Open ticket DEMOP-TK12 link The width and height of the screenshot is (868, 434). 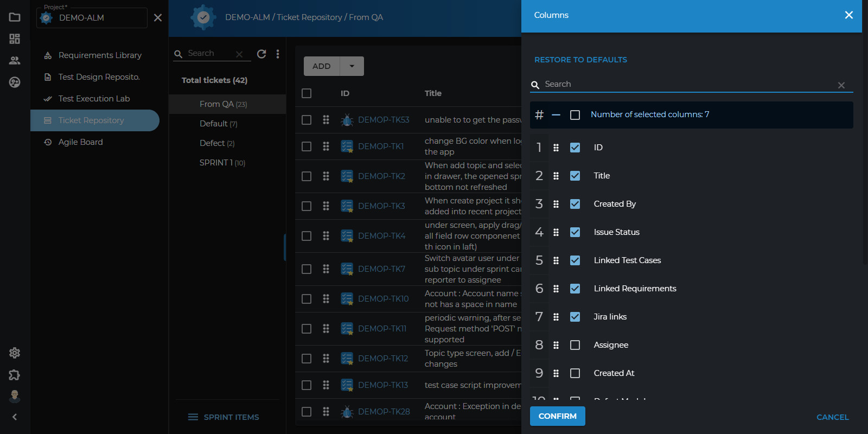[x=383, y=359]
